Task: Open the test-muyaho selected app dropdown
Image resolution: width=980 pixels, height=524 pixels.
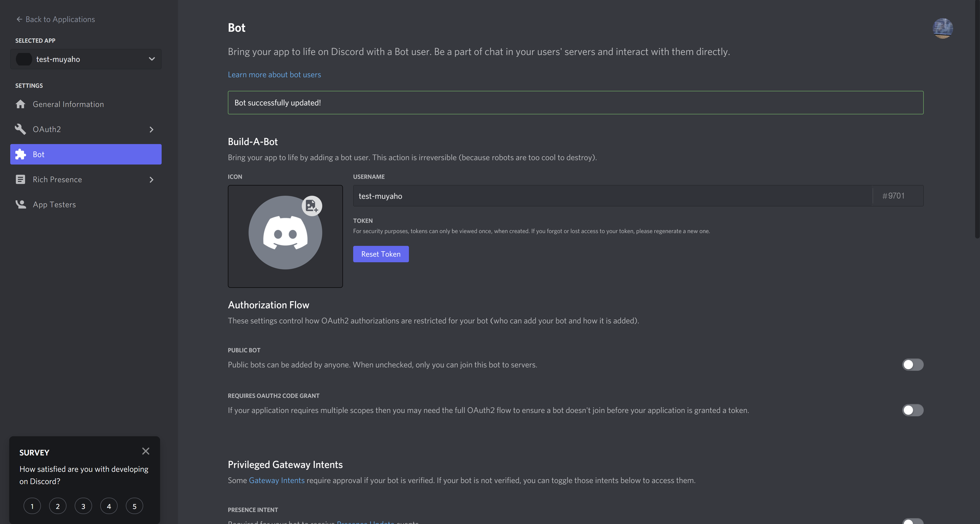Action: click(x=86, y=59)
